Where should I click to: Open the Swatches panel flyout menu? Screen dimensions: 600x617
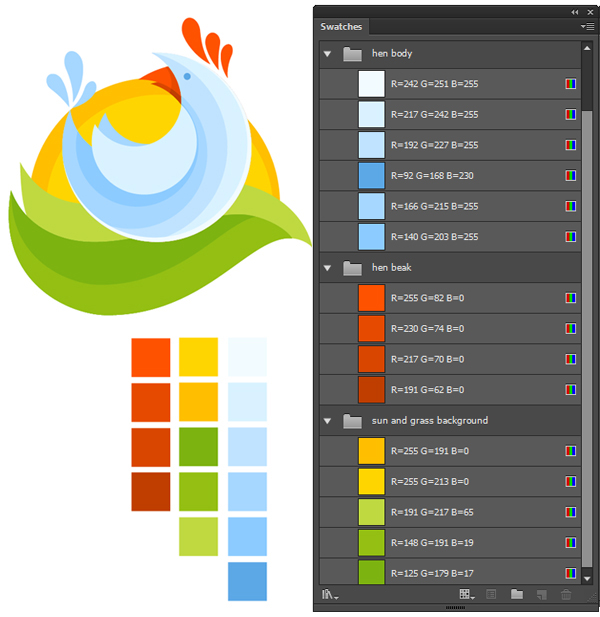(587, 26)
